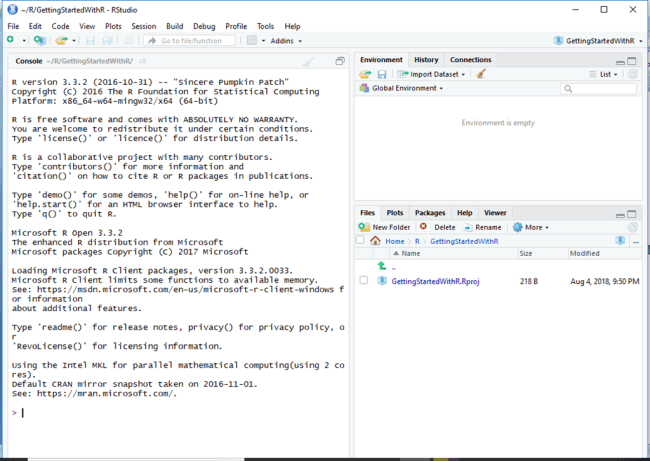The height and width of the screenshot is (461, 650).
Task: Click the Go to file/function field
Action: point(190,41)
